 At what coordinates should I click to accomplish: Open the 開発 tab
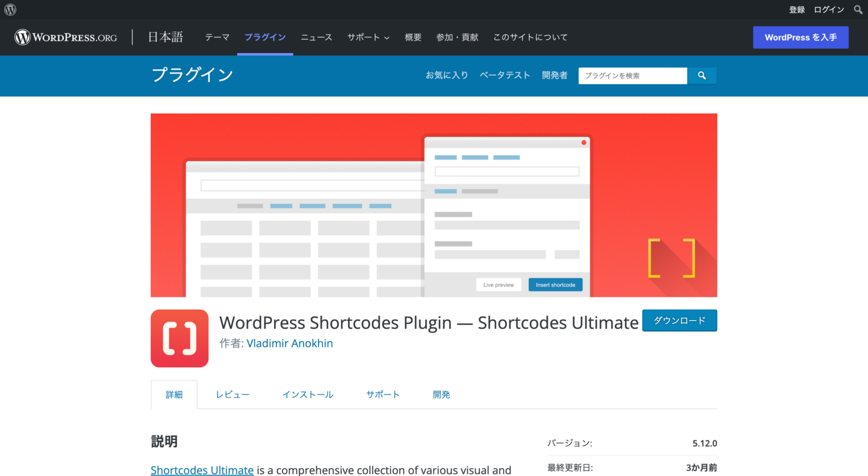click(x=441, y=394)
